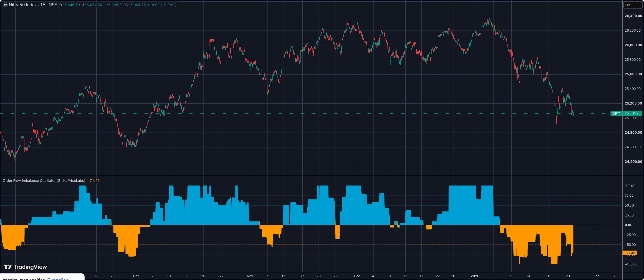Screen dimensions: 644x280
Task: Click the orange -71.45 legend value
Action: click(x=94, y=181)
